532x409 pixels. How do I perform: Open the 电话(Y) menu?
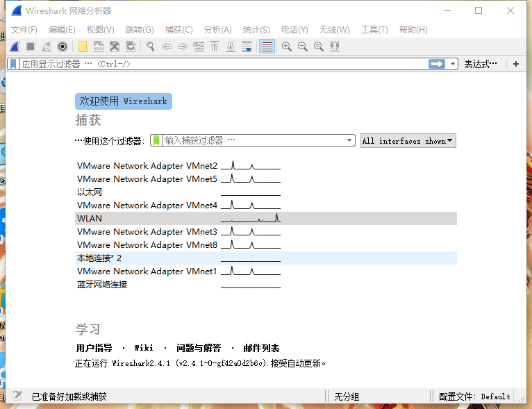pos(294,30)
